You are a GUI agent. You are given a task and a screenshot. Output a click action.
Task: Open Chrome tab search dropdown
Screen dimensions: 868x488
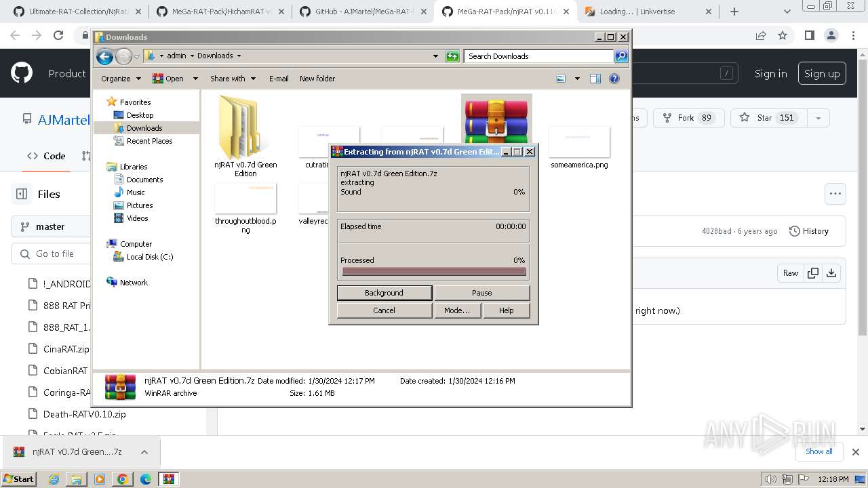pos(787,12)
